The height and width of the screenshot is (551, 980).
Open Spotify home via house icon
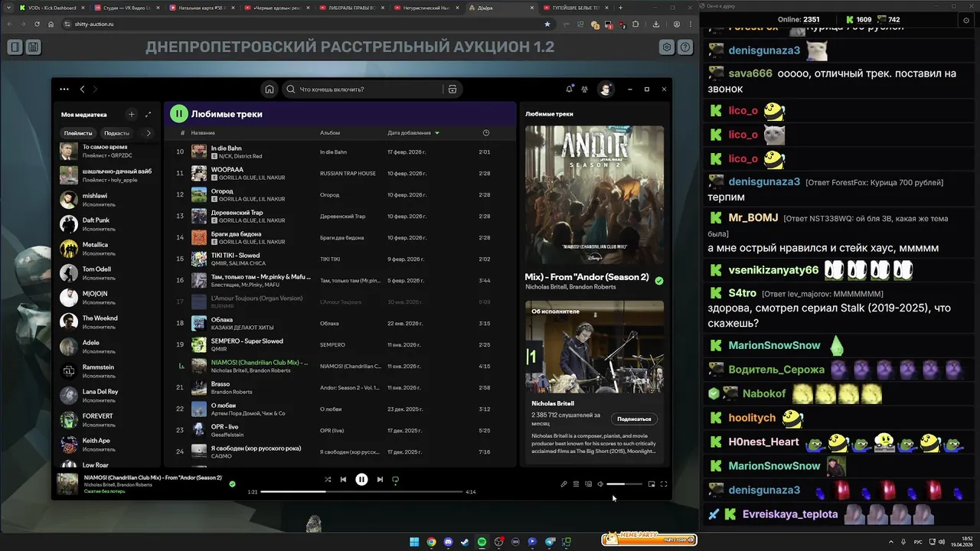[269, 89]
